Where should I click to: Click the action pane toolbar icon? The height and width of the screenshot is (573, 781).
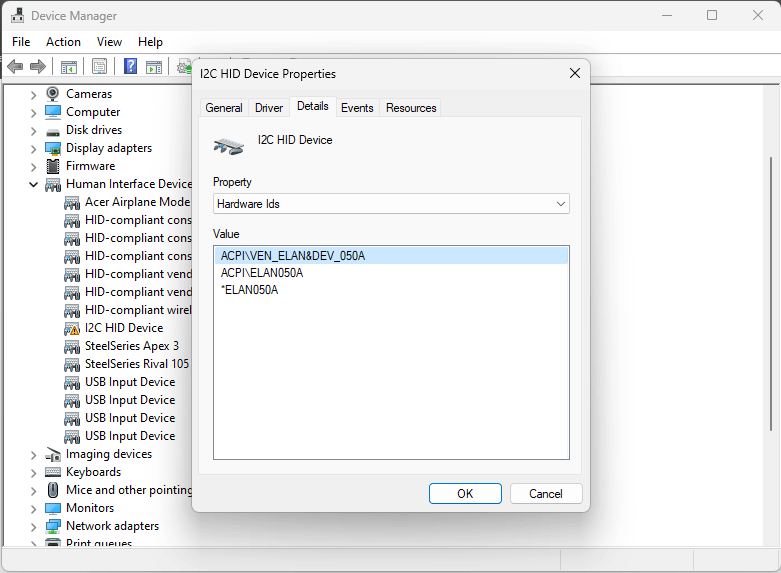153,66
